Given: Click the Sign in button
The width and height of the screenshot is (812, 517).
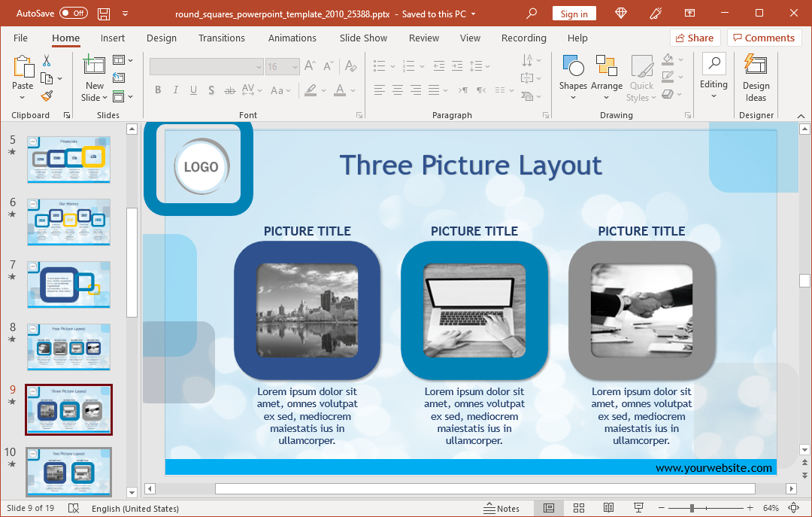Looking at the screenshot, I should click(574, 13).
